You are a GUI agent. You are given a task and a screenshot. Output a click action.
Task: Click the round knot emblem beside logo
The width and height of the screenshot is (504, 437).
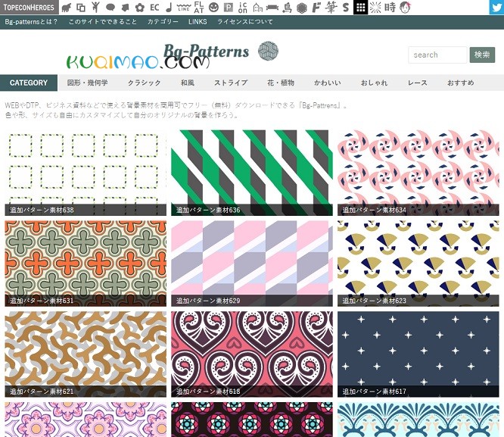[268, 51]
